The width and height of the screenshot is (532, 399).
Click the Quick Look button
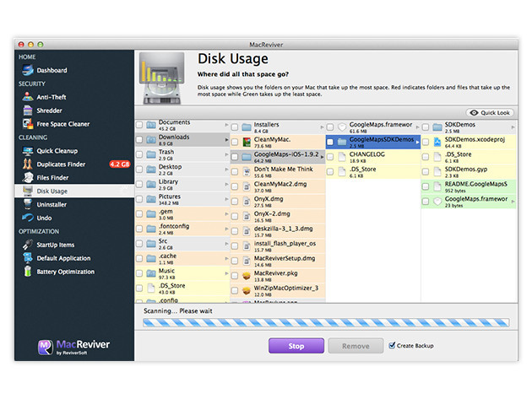(x=490, y=112)
